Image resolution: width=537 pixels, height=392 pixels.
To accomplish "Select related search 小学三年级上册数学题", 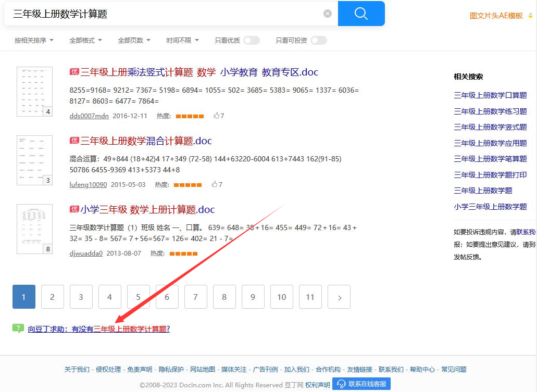I will coord(490,207).
